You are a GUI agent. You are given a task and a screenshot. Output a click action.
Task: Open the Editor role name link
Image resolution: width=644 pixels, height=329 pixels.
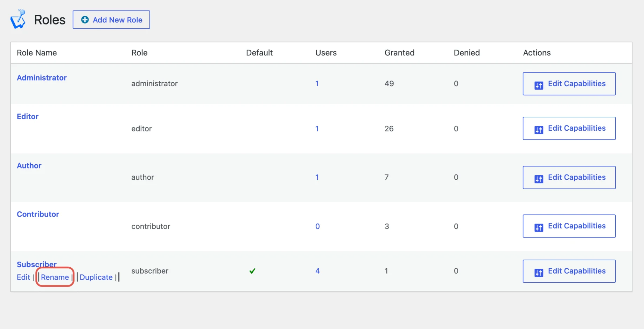click(x=28, y=116)
